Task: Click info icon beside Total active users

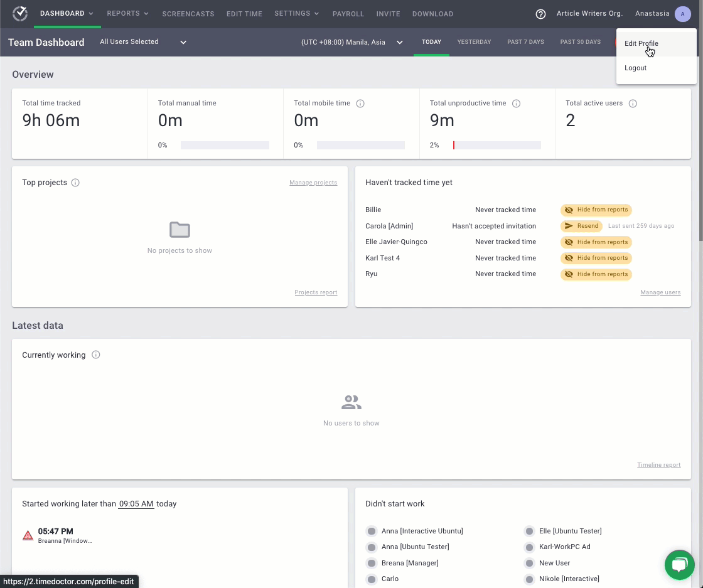Action: [633, 104]
